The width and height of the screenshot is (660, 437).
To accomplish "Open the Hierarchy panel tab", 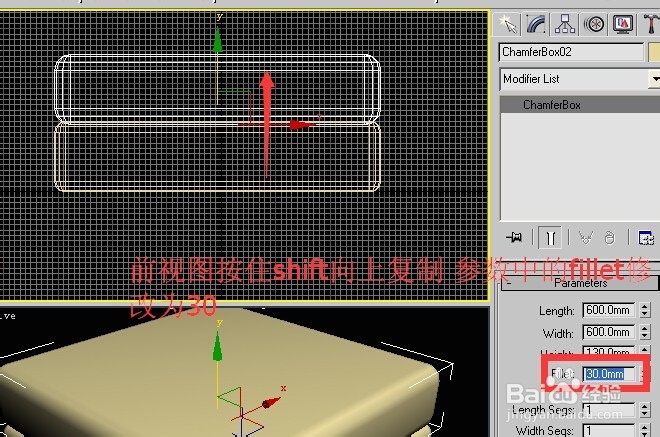I will pyautogui.click(x=564, y=24).
